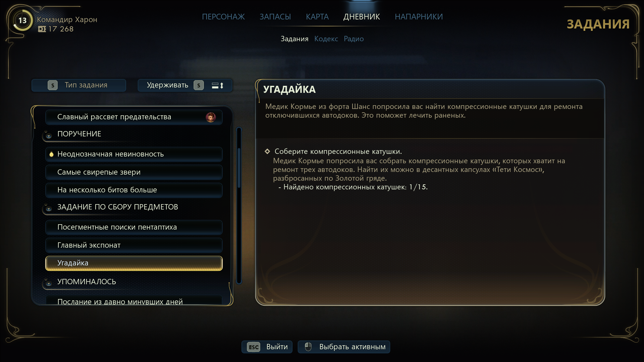Click the ESC key icon
This screenshot has height=362, width=644.
(x=254, y=347)
